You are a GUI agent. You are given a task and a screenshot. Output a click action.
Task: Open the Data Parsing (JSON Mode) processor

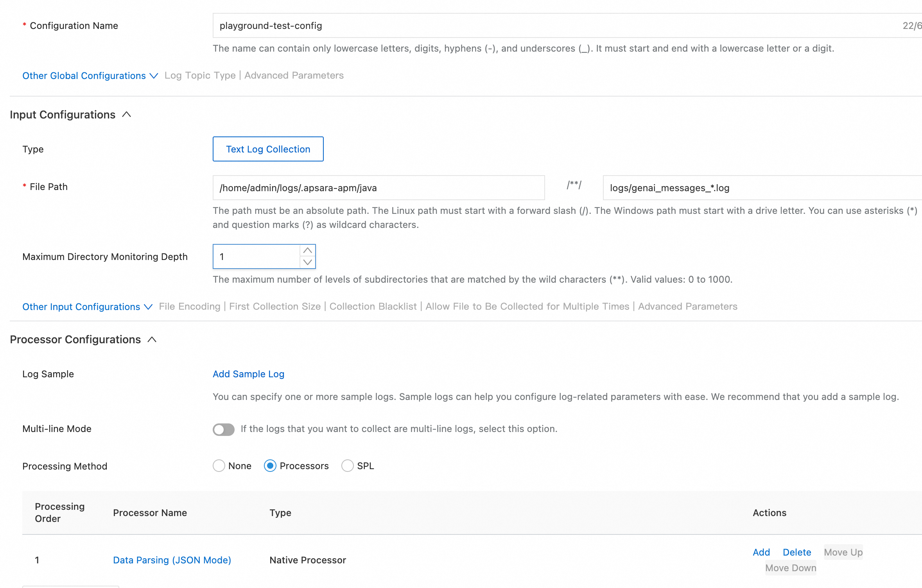(x=172, y=560)
